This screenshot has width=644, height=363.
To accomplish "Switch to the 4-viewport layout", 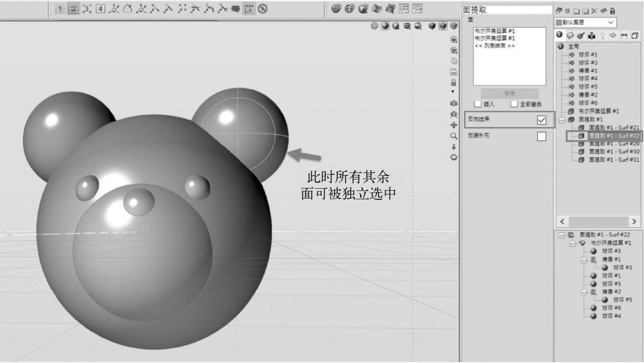I will point(100,9).
